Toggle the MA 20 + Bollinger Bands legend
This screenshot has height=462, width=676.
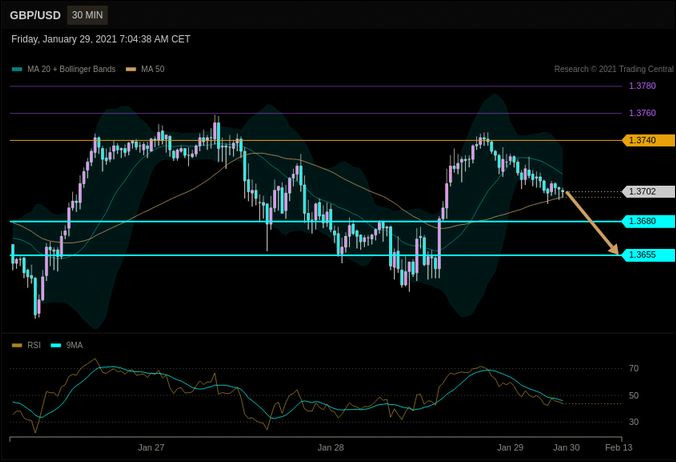point(64,69)
